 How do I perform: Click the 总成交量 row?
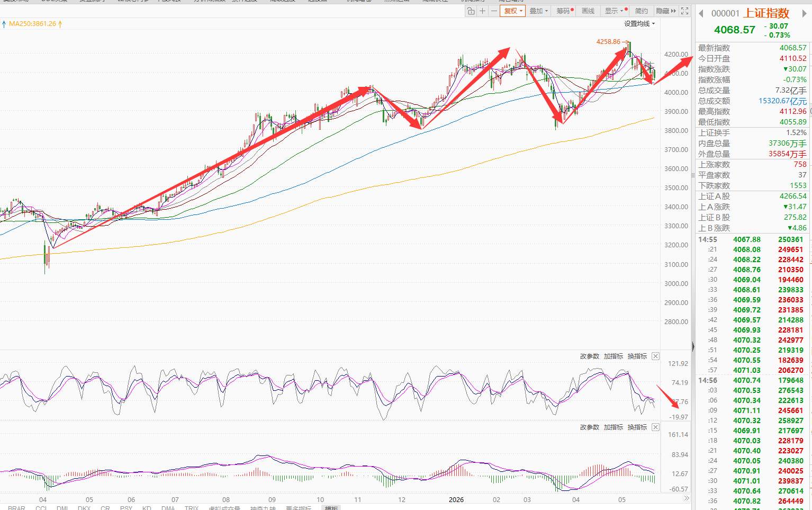click(x=752, y=90)
